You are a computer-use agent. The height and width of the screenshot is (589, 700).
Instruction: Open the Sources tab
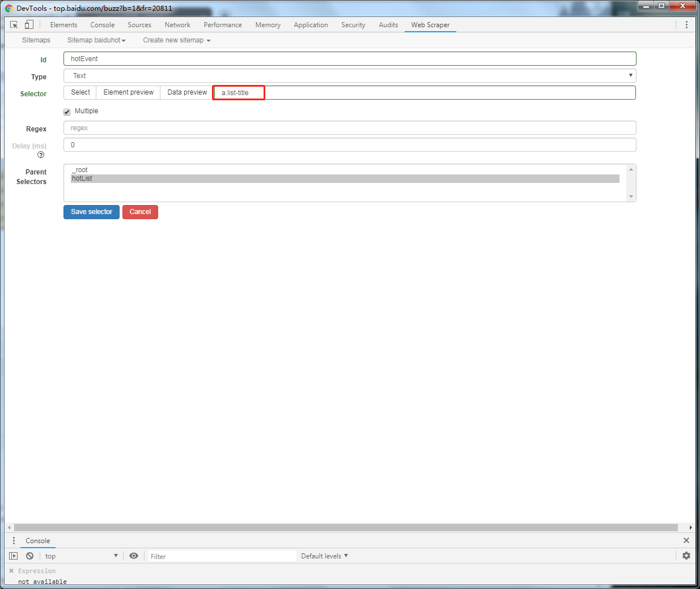(139, 25)
